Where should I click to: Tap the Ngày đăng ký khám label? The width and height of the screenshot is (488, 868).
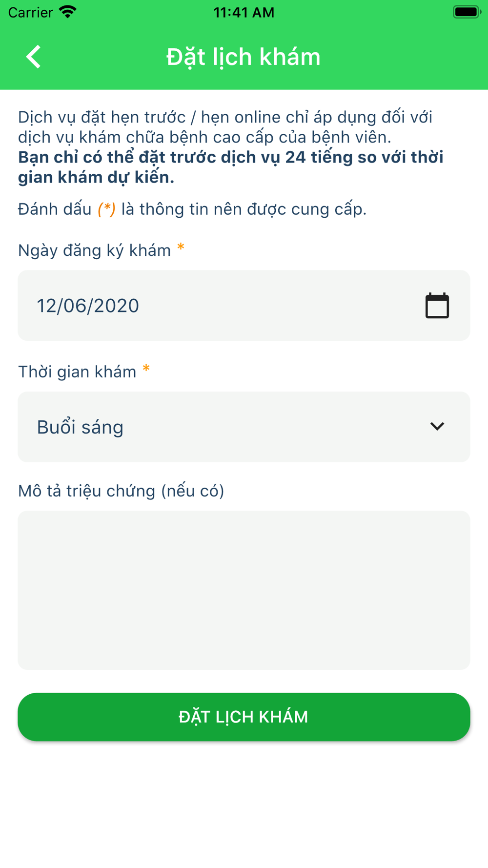click(94, 250)
